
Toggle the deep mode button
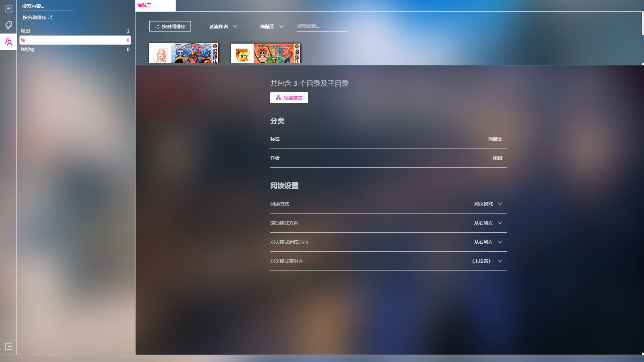pos(289,98)
